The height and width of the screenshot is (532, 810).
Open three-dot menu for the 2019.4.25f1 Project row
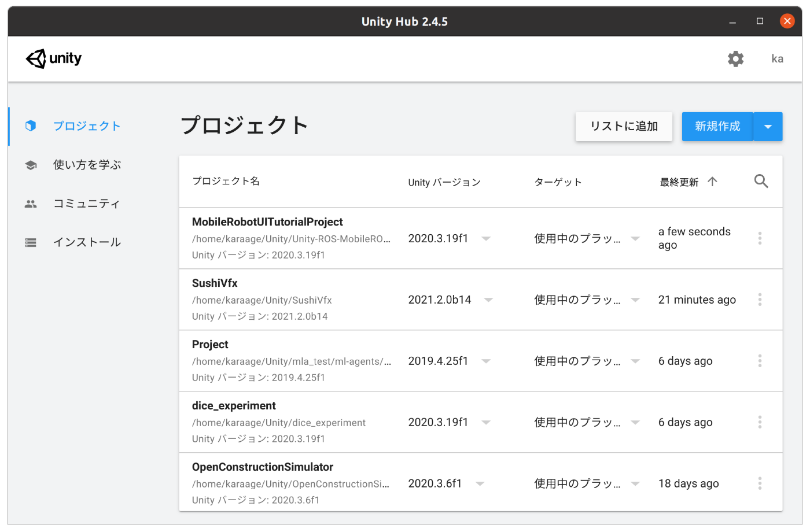[760, 361]
